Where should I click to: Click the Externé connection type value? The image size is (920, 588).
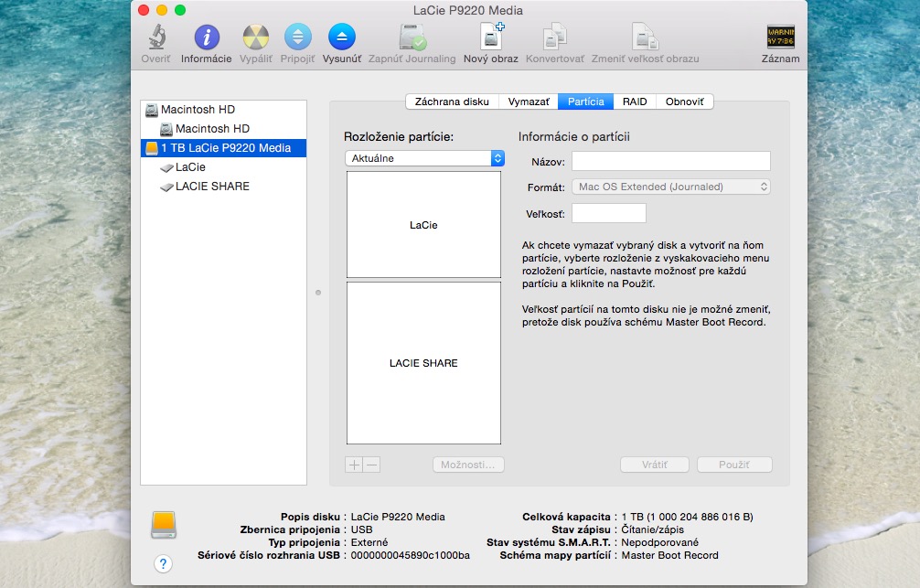pos(369,542)
